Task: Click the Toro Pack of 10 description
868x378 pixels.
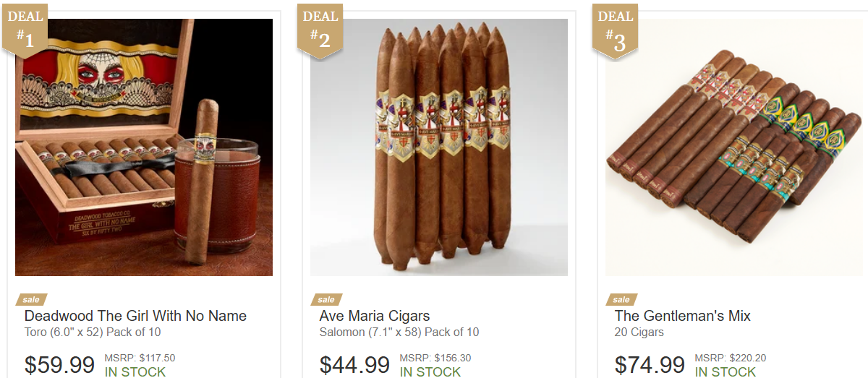Action: [x=93, y=332]
